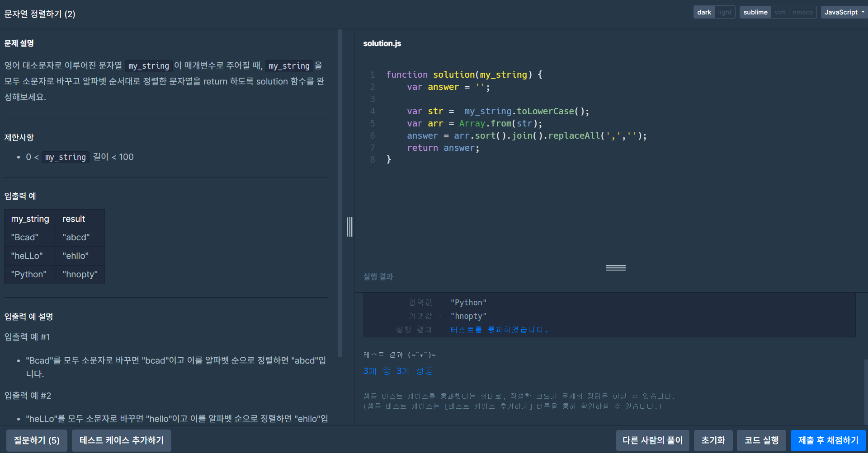The width and height of the screenshot is (868, 453).
Task: Run code with 코드 실행 button
Action: (x=761, y=440)
